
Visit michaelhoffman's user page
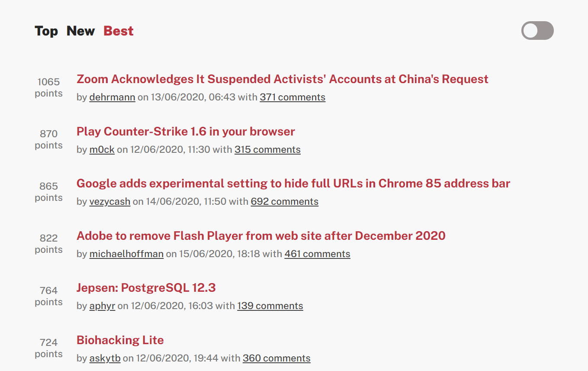tap(126, 254)
